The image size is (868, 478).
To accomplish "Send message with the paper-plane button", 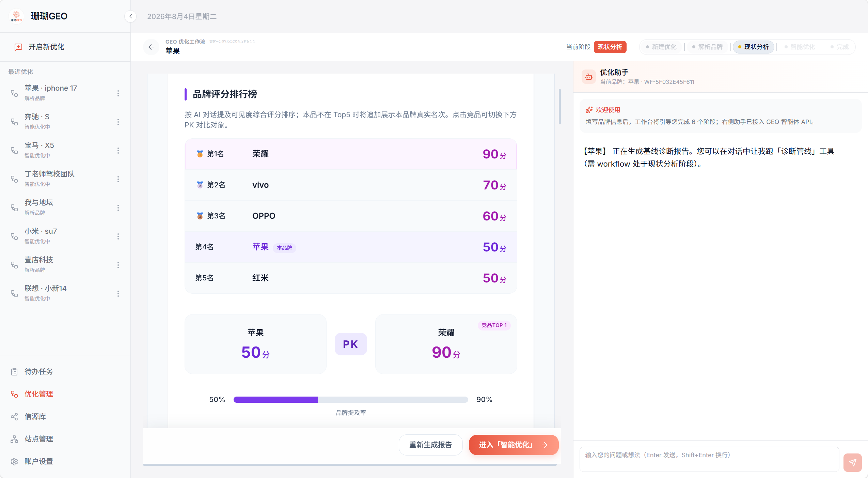I will (x=852, y=462).
